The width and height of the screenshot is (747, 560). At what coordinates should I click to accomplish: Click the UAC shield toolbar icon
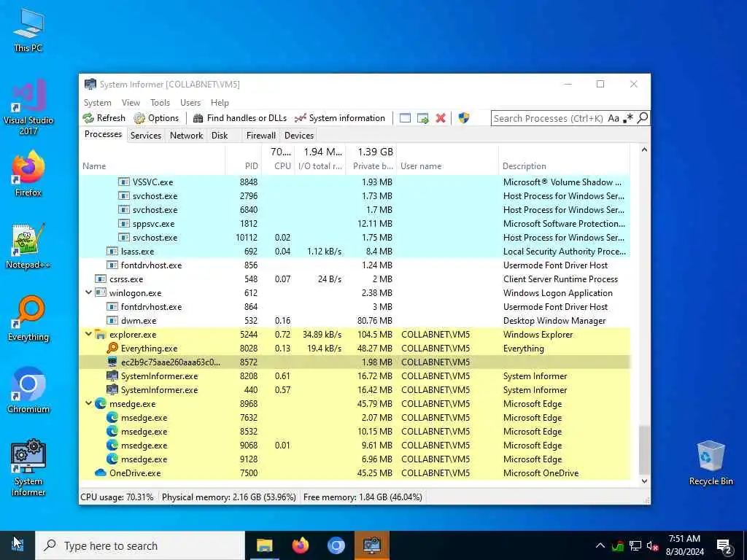point(463,118)
